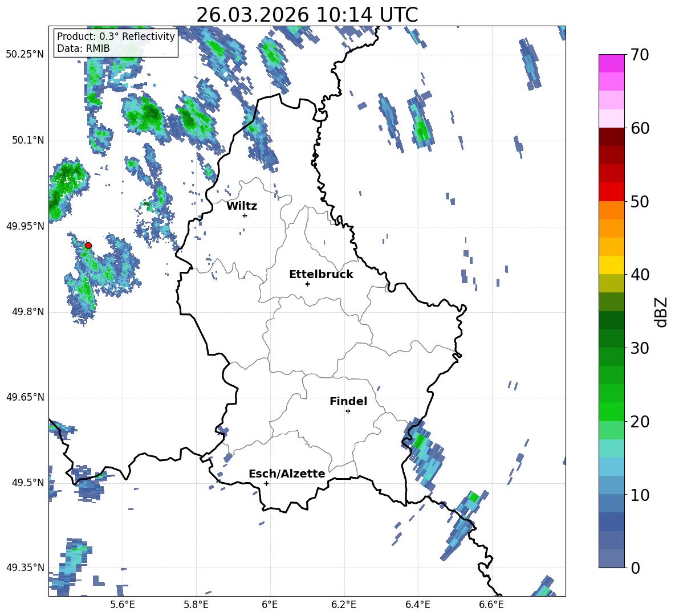Click the 50 tick on the colorbar
This screenshot has width=675, height=616.
[640, 202]
